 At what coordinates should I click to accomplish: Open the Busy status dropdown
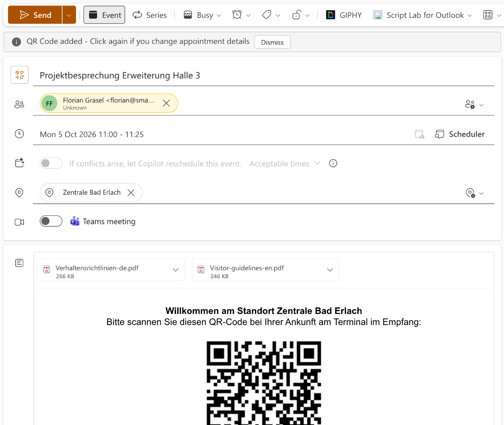(x=202, y=15)
